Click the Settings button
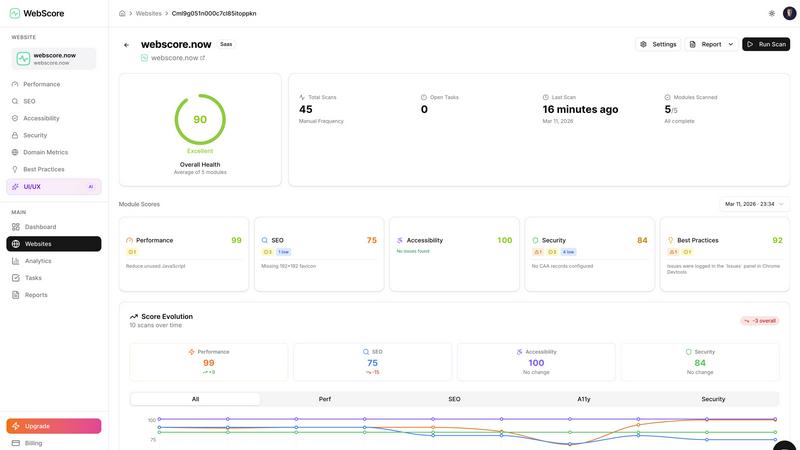 pyautogui.click(x=658, y=44)
